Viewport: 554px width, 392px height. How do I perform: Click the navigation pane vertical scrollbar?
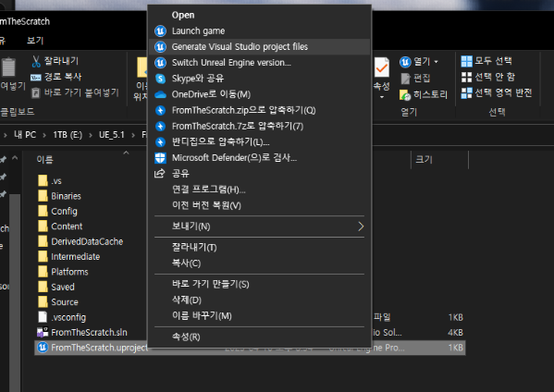(x=15, y=293)
